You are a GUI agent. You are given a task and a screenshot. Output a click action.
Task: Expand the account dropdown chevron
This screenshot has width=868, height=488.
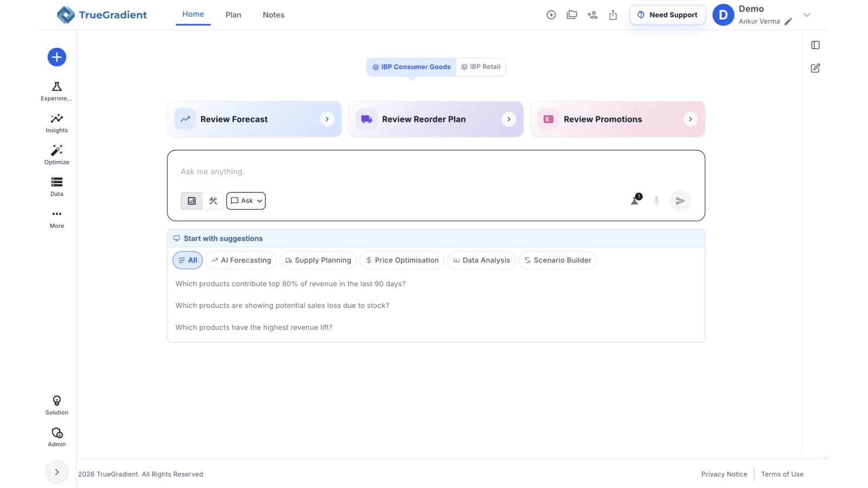(x=807, y=15)
